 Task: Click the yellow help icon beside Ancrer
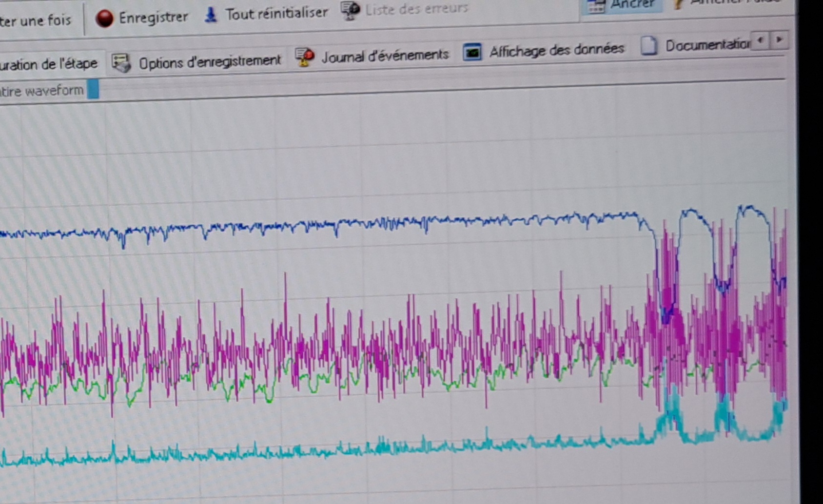click(x=678, y=4)
